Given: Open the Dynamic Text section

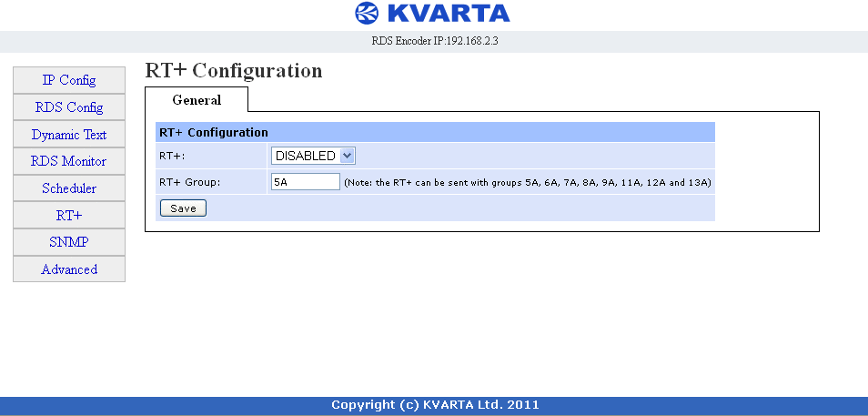Looking at the screenshot, I should (x=69, y=135).
